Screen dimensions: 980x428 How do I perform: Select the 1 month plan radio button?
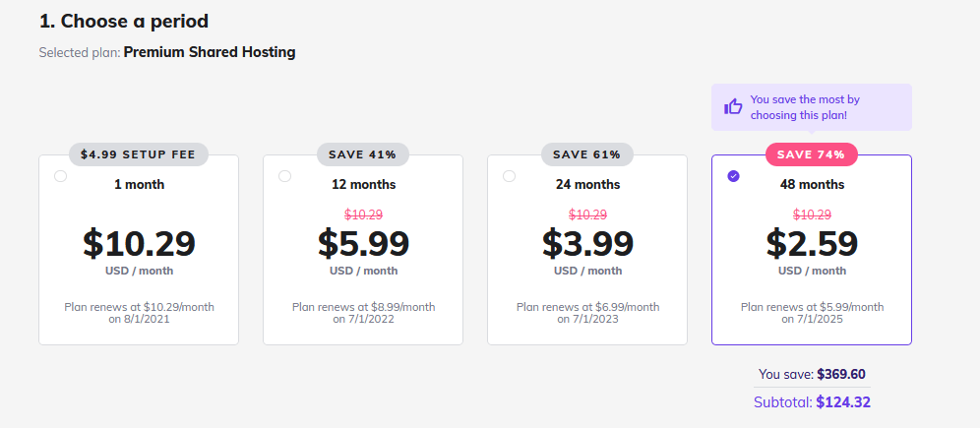coord(61,176)
